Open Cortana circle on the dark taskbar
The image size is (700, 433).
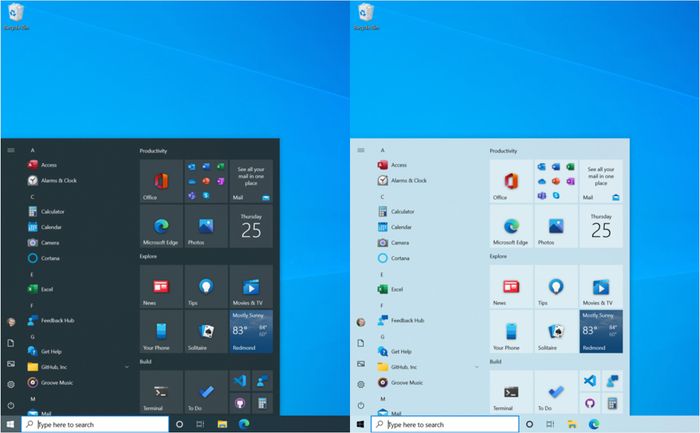coord(179,424)
